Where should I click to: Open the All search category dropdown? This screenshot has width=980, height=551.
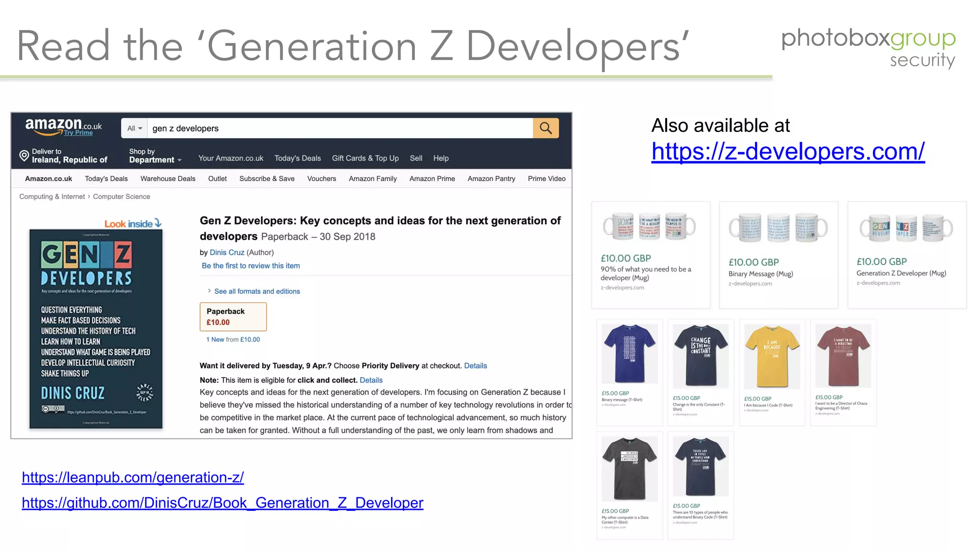(x=134, y=128)
